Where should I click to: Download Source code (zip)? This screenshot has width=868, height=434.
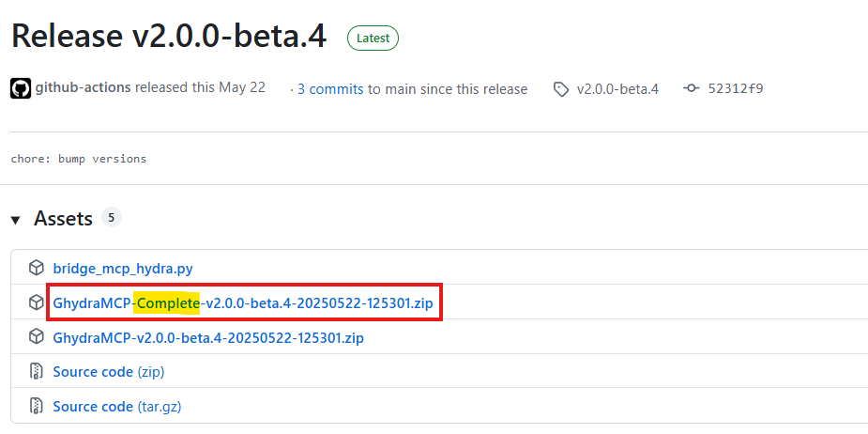pyautogui.click(x=108, y=372)
